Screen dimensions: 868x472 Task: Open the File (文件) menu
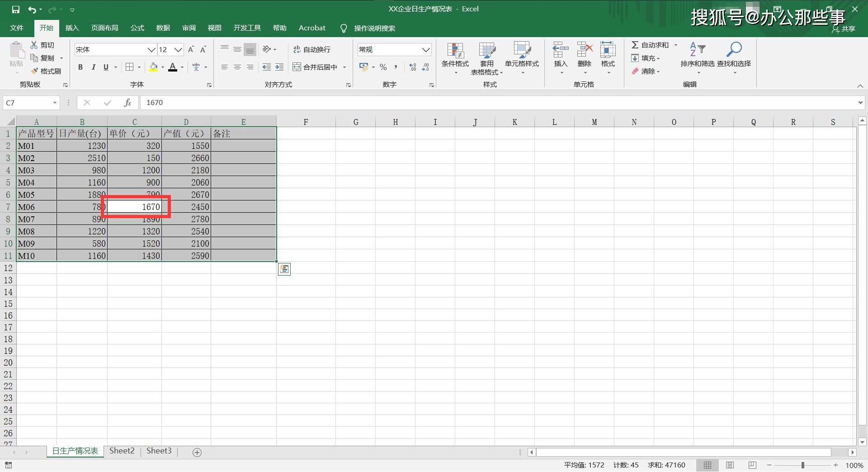17,28
